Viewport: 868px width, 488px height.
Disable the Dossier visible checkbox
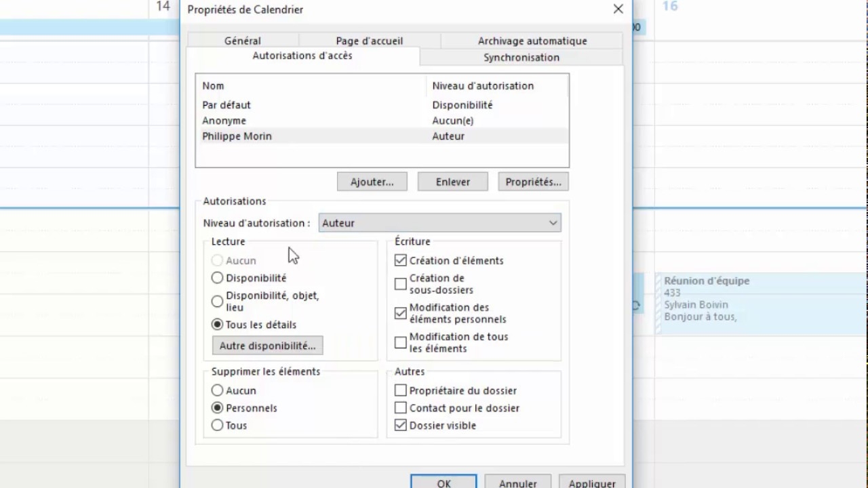click(400, 425)
